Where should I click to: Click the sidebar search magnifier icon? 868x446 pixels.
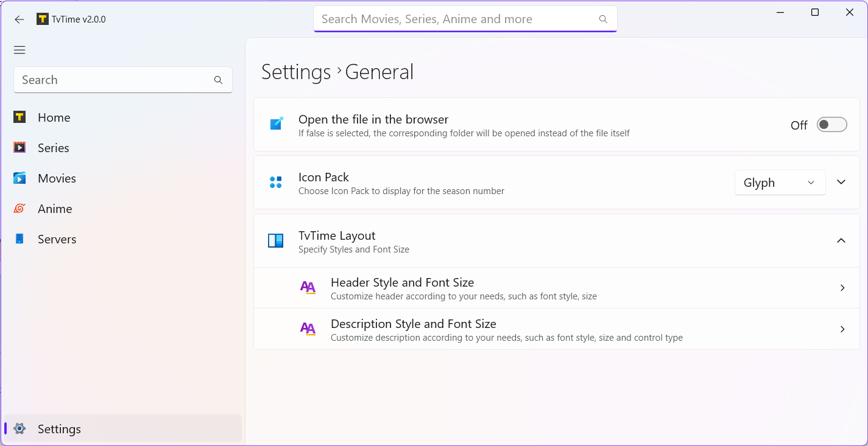tap(218, 80)
